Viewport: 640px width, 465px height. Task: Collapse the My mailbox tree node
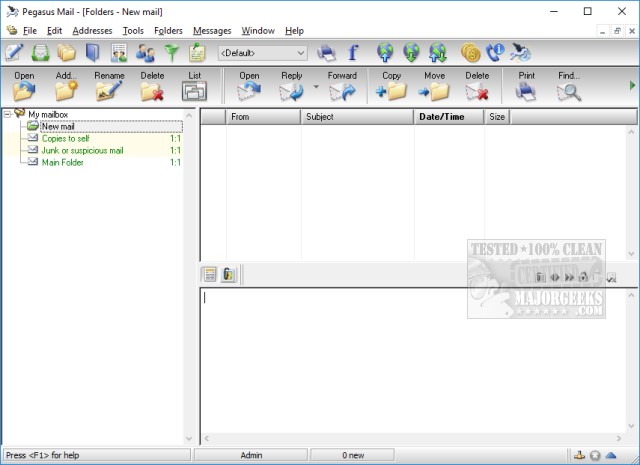(x=7, y=114)
